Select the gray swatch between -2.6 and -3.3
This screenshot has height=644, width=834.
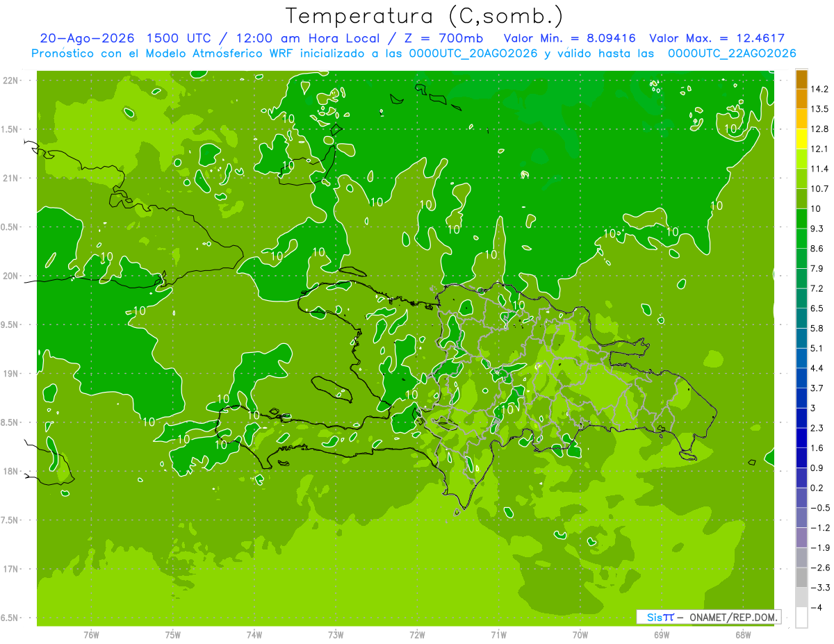coord(802,577)
